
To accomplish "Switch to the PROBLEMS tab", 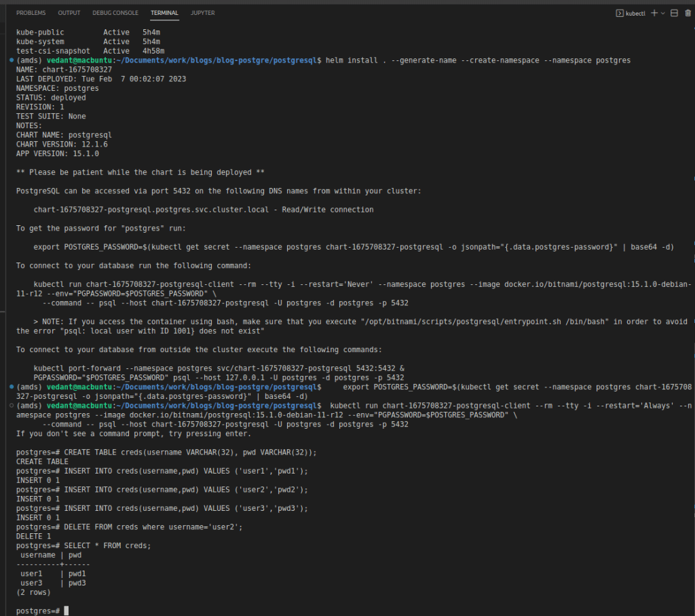I will [31, 13].
